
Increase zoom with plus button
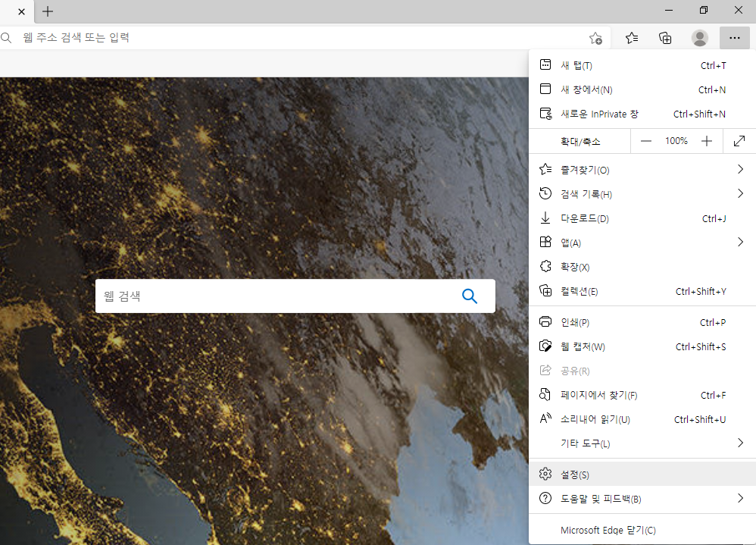pos(707,141)
